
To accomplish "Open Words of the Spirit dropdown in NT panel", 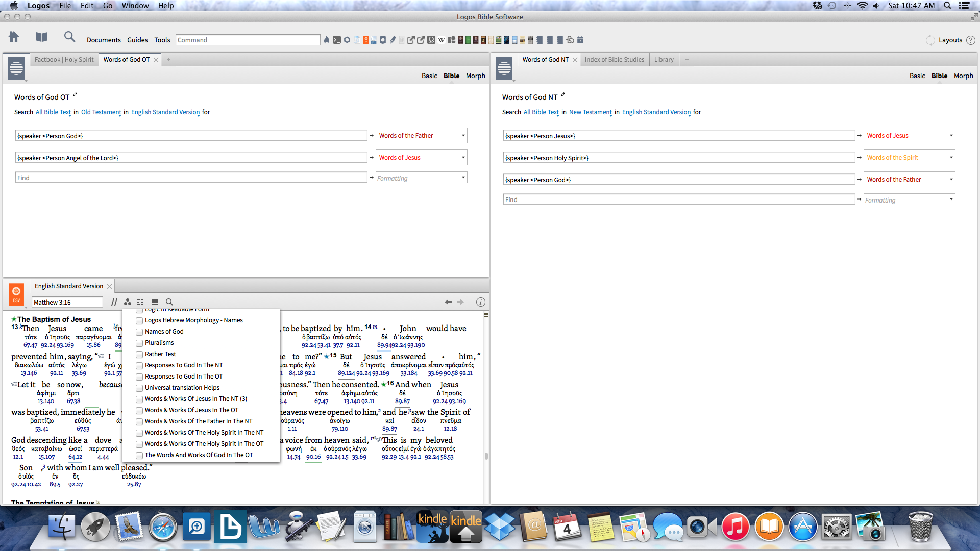I will (x=909, y=158).
